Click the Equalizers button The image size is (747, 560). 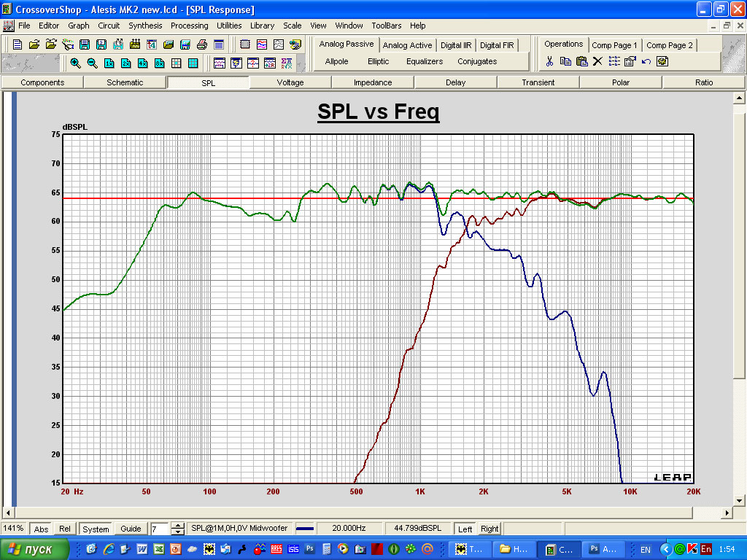[425, 61]
